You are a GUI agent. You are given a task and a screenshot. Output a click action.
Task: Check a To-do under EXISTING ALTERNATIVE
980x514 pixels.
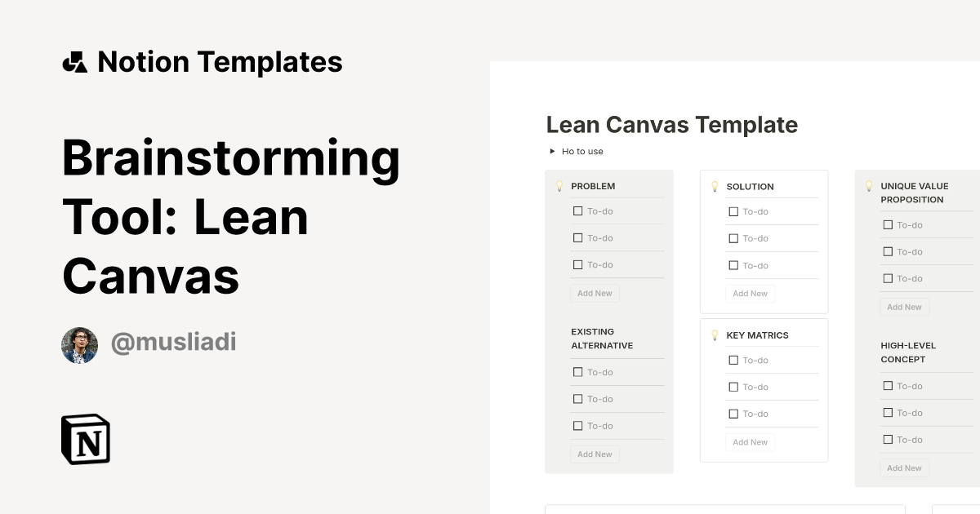click(578, 372)
